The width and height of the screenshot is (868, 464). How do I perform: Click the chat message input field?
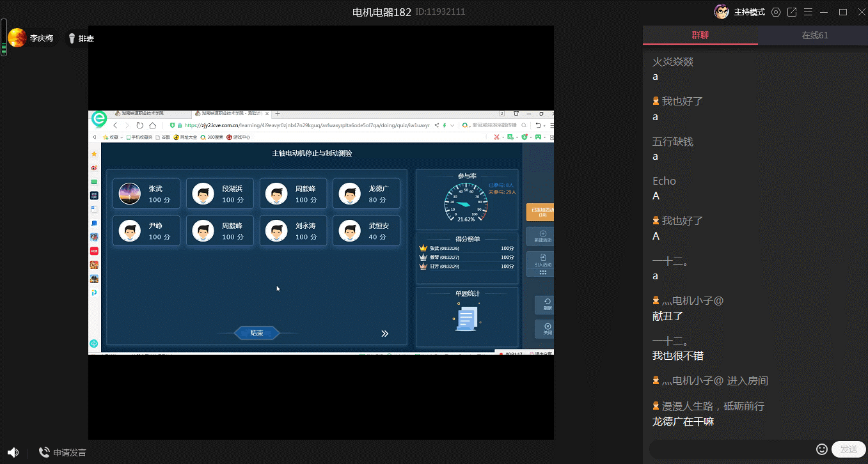point(732,449)
